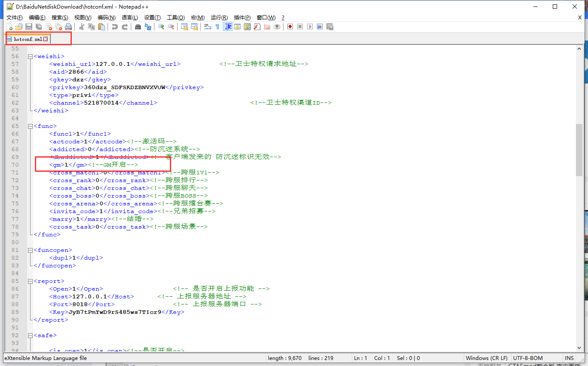Open the ? help menu
588x366 pixels.
tap(283, 18)
